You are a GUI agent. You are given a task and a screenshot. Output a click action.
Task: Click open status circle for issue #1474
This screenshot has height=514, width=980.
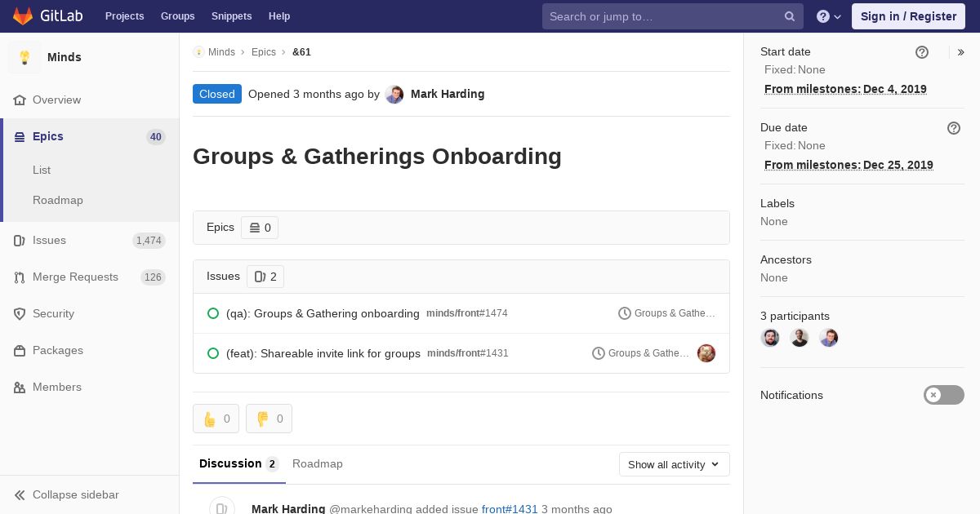point(213,313)
